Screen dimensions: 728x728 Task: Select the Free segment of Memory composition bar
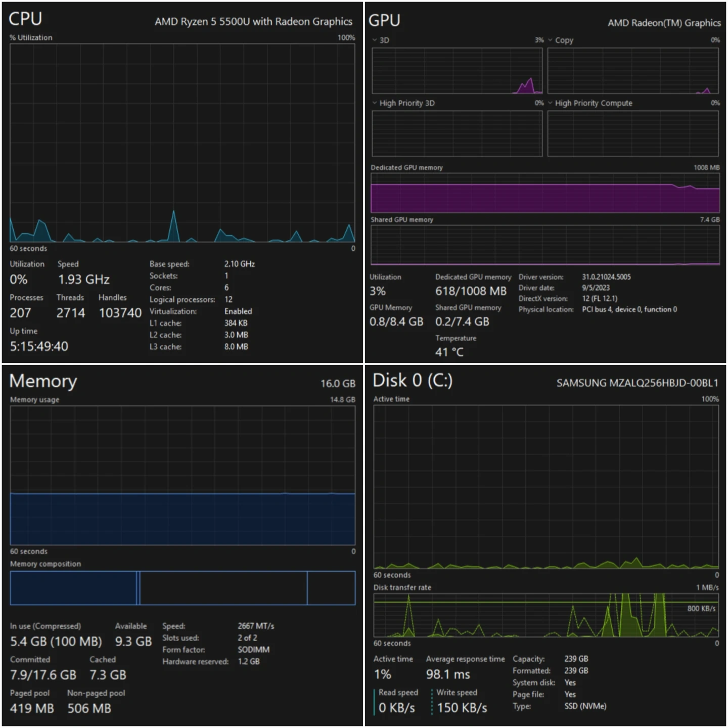pos(331,588)
